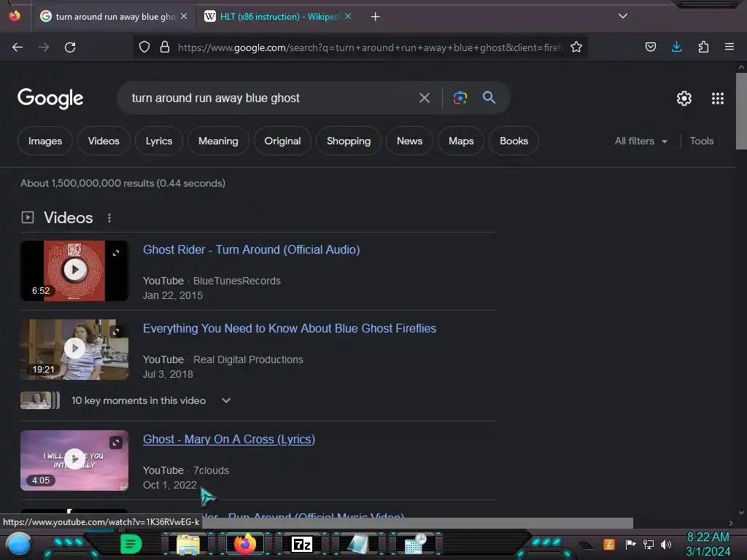Close the Wikipedia HLT tab
The image size is (747, 560).
(x=348, y=17)
